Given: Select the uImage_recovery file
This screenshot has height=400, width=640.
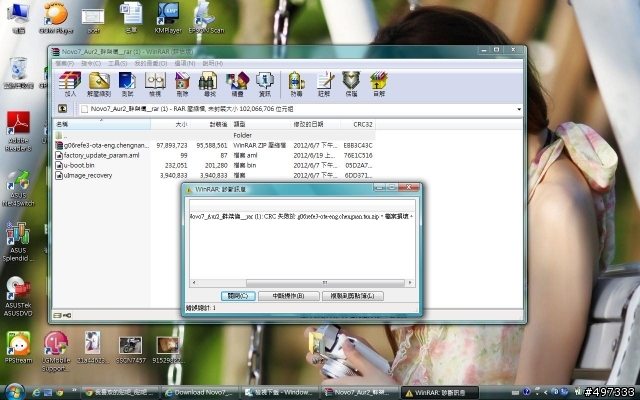Looking at the screenshot, I should [x=214, y=176].
